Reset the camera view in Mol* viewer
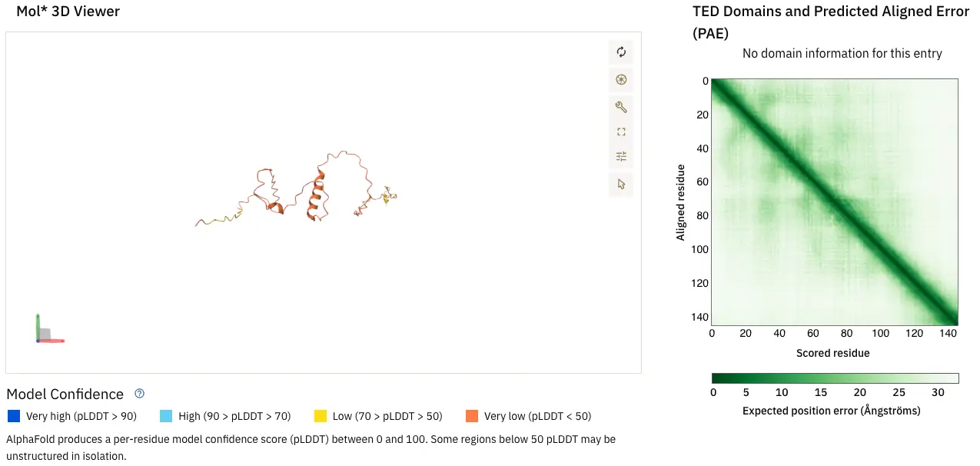Screen dimensions: 980x466 (621, 52)
